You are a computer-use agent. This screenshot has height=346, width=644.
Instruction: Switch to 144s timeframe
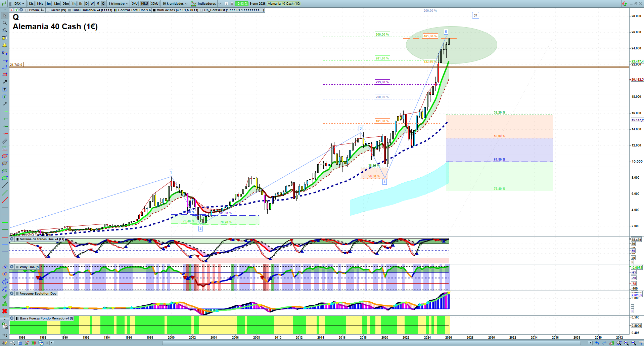[x=40, y=4]
